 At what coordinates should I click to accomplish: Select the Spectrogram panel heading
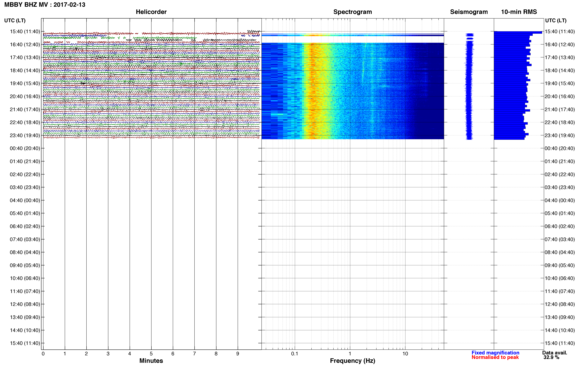(x=352, y=12)
